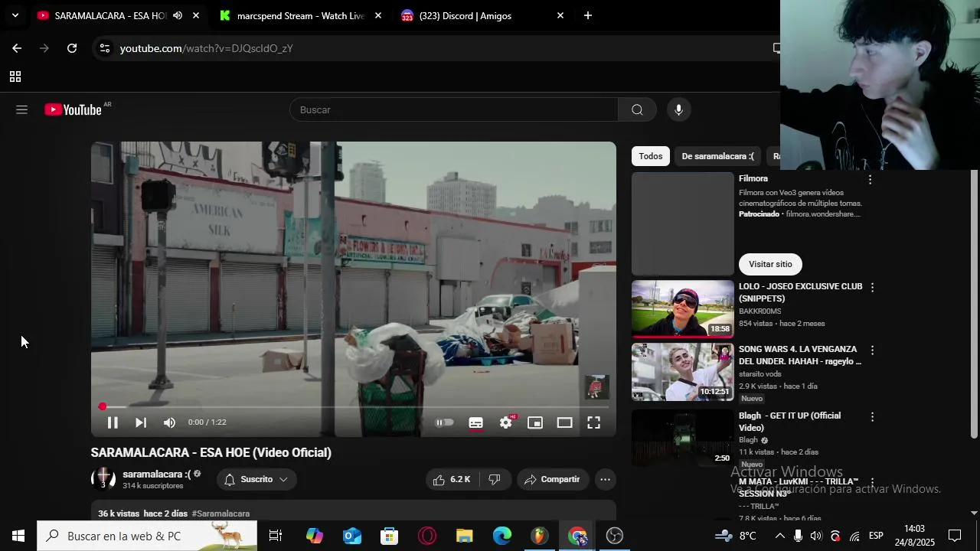The height and width of the screenshot is (551, 980).
Task: Click the YouTube search input field
Action: tap(453, 110)
